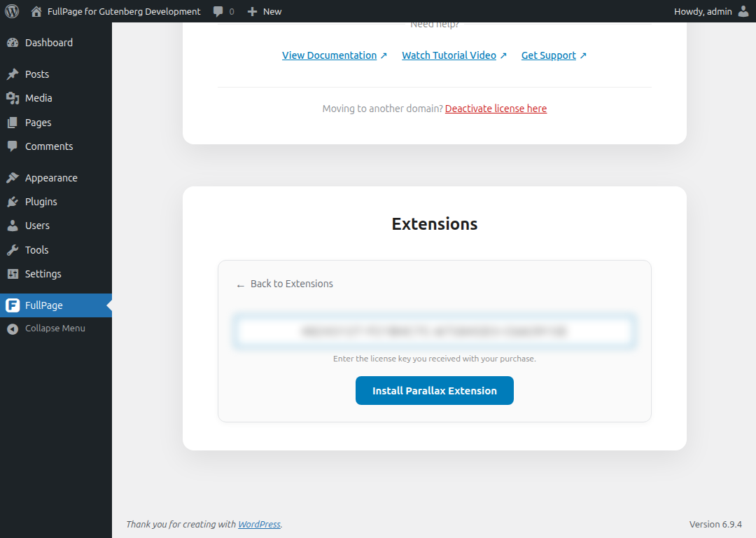The image size is (756, 538).
Task: Open Comments label in sidebar menu
Action: (x=49, y=146)
